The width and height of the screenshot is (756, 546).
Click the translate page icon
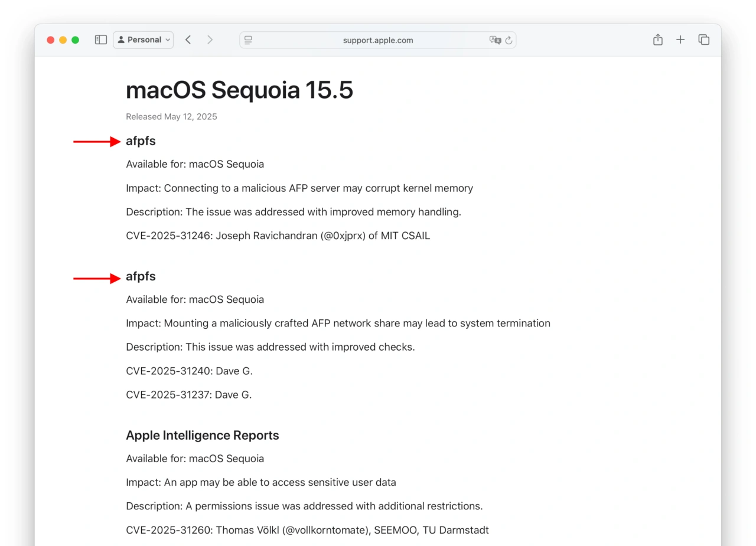[x=495, y=40]
